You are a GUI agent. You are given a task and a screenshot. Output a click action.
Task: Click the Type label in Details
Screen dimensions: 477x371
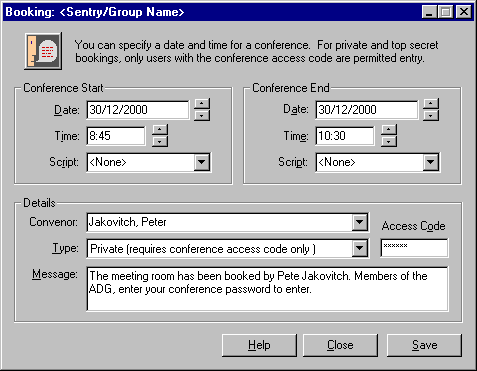(65, 248)
